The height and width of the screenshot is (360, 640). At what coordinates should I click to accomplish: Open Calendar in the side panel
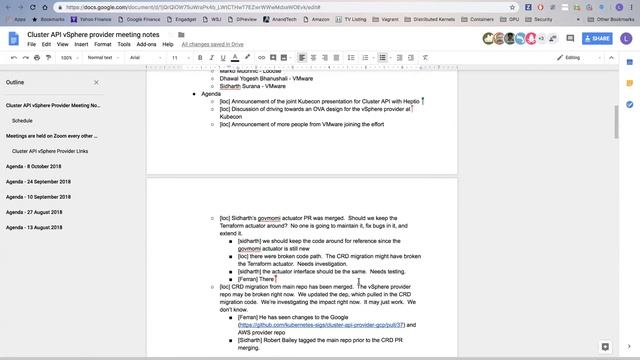pos(629,62)
